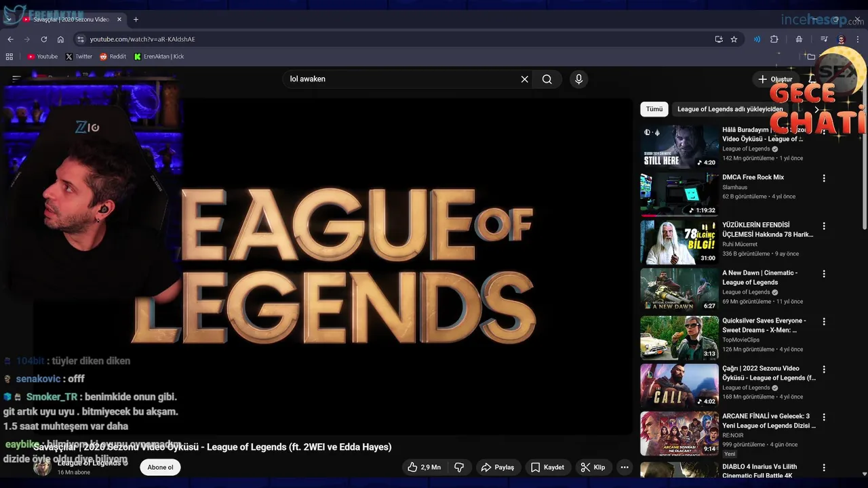
Task: Open more actions under the video
Action: click(x=625, y=467)
